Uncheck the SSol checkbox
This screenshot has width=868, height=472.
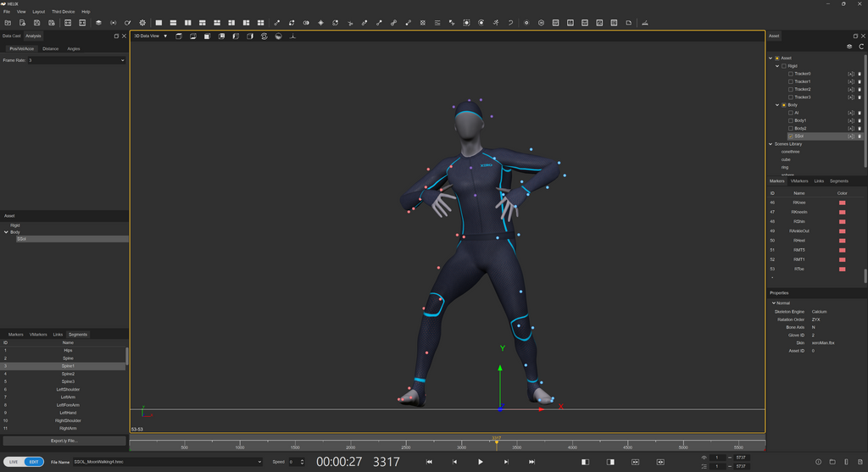coord(791,136)
